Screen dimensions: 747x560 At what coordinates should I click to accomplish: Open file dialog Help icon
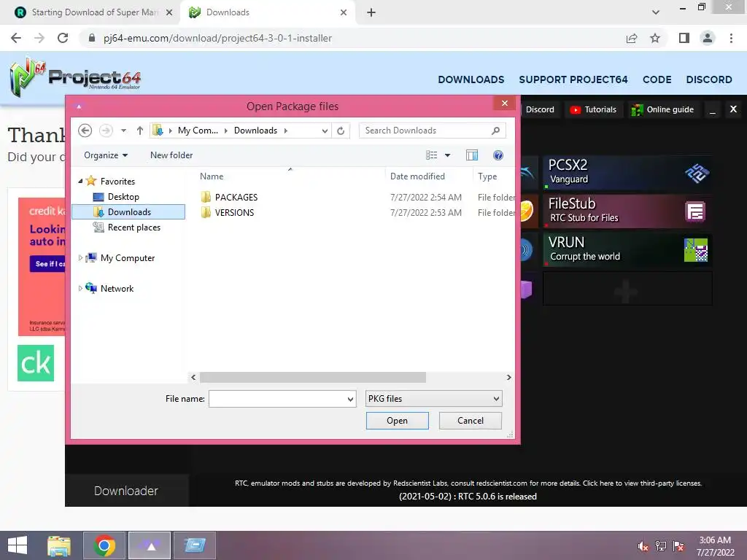498,155
